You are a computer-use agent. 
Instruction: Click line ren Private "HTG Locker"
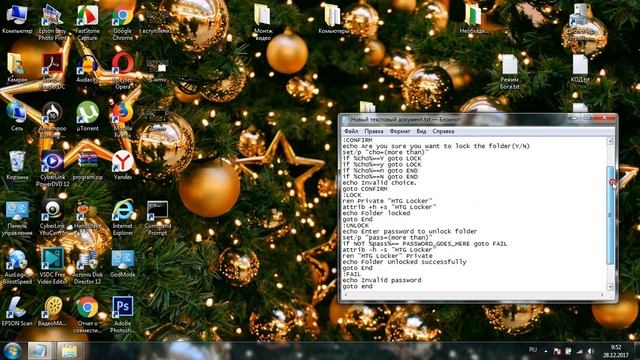pos(387,201)
